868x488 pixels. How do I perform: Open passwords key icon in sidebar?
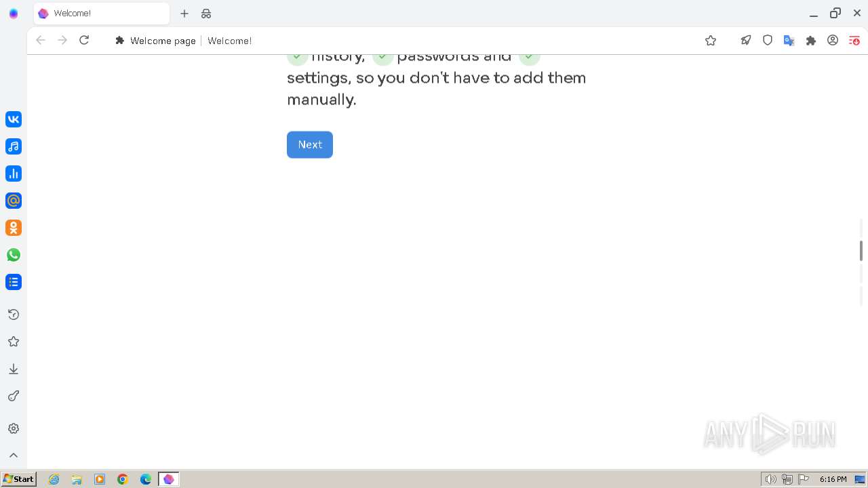pos(14,396)
